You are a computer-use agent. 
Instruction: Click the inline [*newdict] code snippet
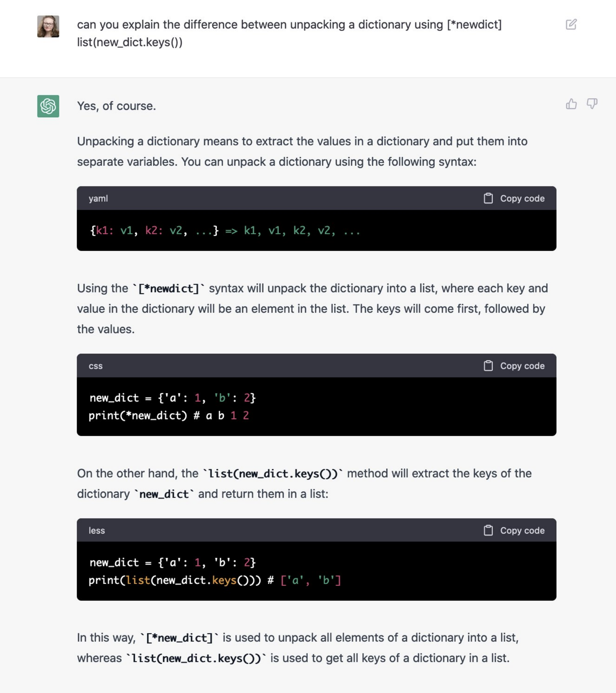click(x=168, y=288)
